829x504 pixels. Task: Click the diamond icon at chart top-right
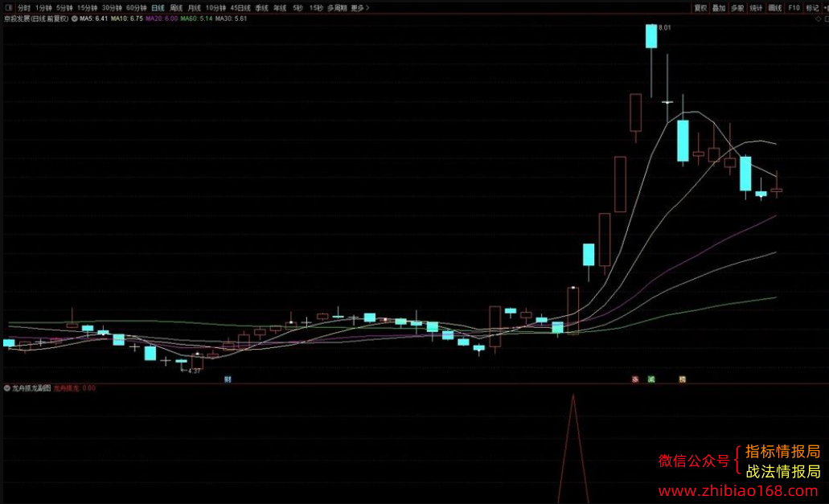819,19
